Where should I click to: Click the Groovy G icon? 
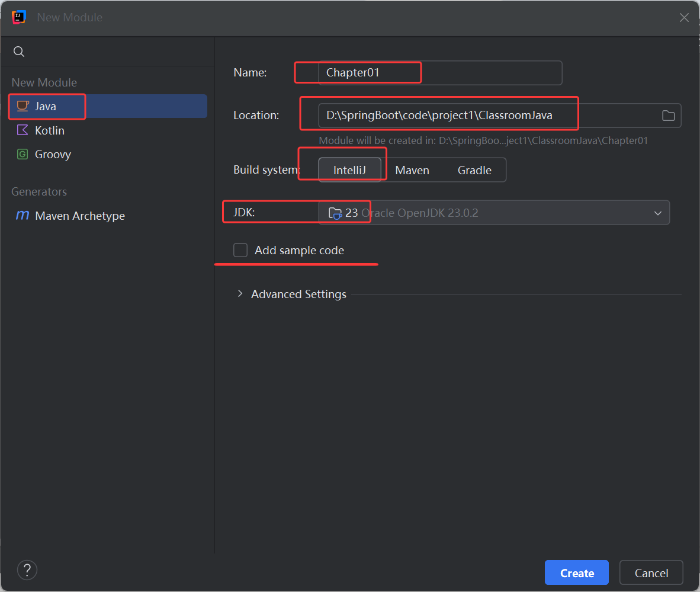click(23, 154)
